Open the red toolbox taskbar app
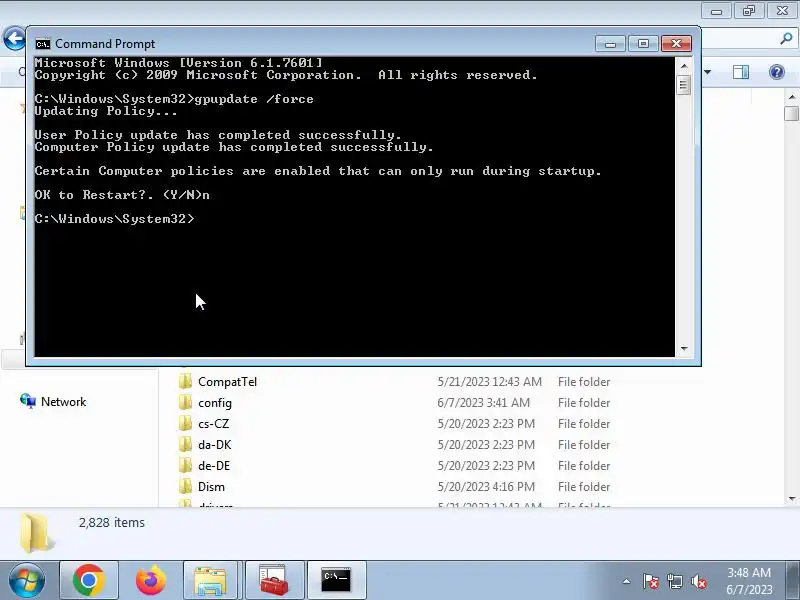Screen dimensions: 800x600 (274, 580)
